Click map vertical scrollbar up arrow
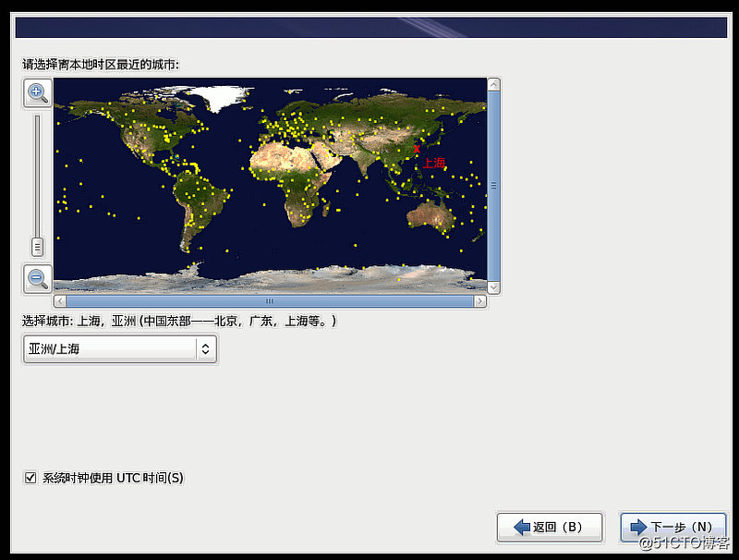 click(x=493, y=85)
